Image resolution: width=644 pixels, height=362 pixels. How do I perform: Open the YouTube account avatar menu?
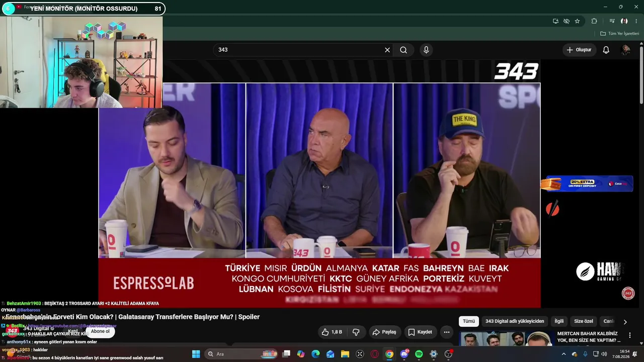point(626,50)
